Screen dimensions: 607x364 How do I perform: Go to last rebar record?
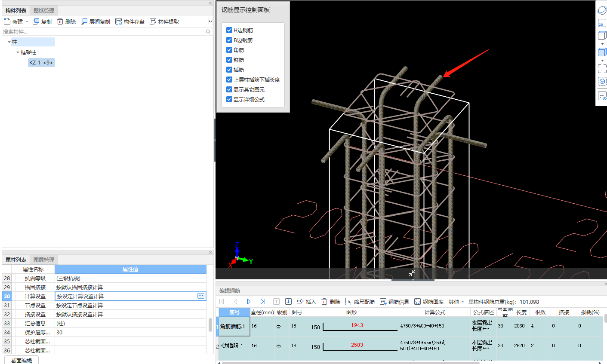tap(262, 302)
